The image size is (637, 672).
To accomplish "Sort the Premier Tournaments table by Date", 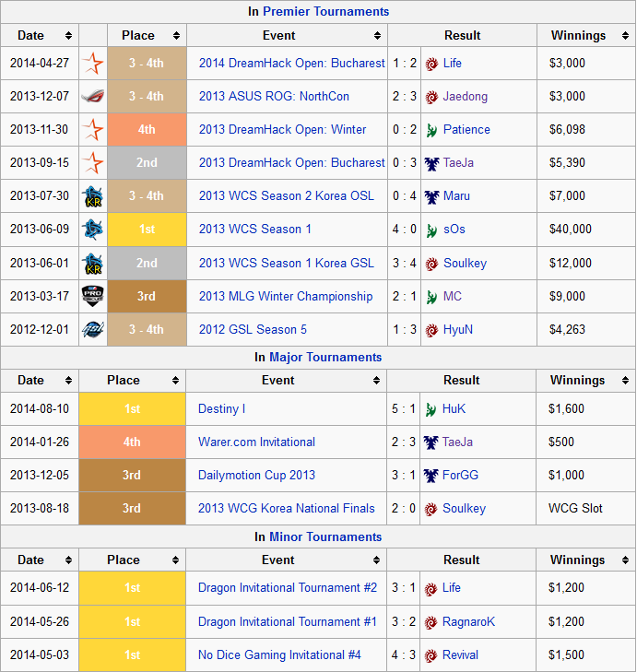I will (x=68, y=36).
